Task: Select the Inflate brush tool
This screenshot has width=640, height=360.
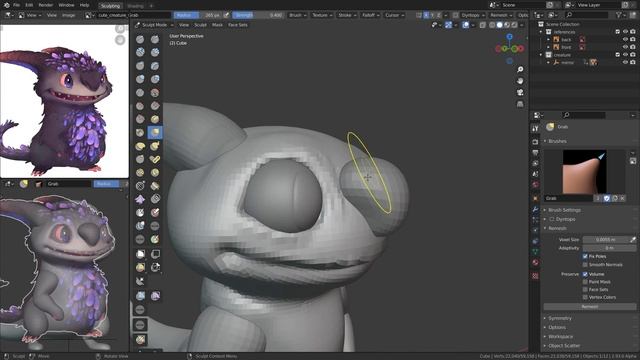Action: [140, 79]
